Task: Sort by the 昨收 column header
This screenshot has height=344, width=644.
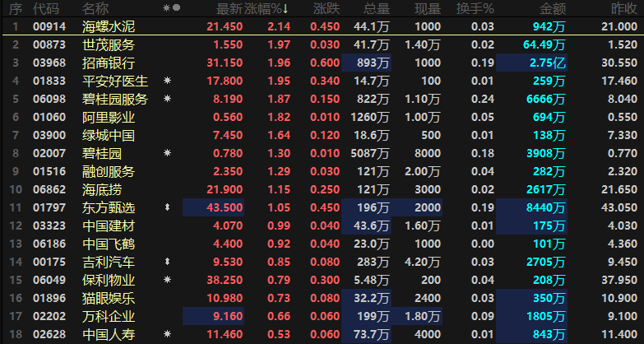Action: coord(624,8)
